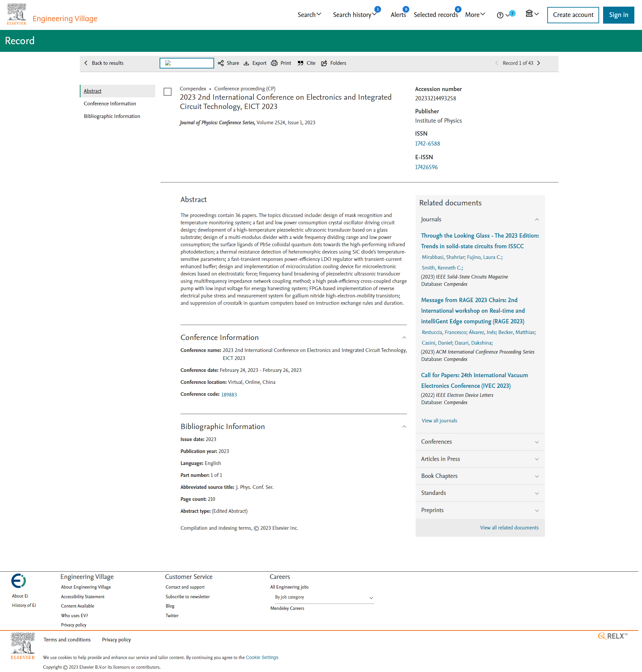The image size is (642, 672).
Task: Open the Search menu in header
Action: pyautogui.click(x=309, y=15)
